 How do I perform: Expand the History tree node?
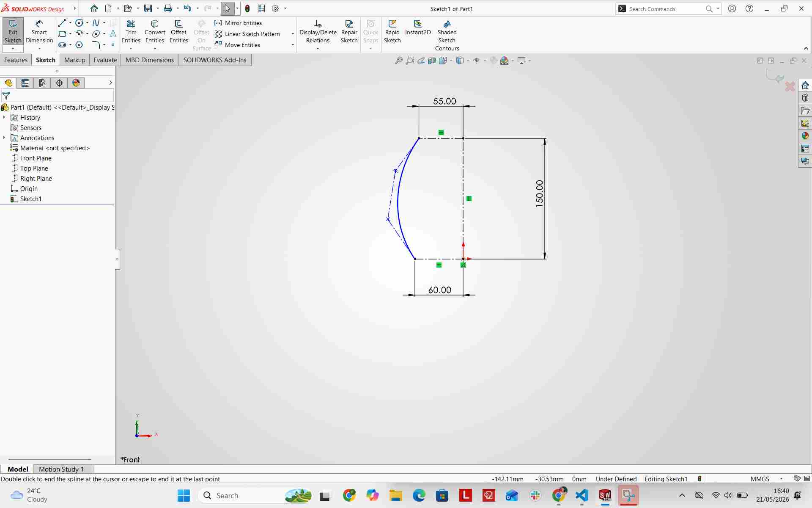pos(4,117)
